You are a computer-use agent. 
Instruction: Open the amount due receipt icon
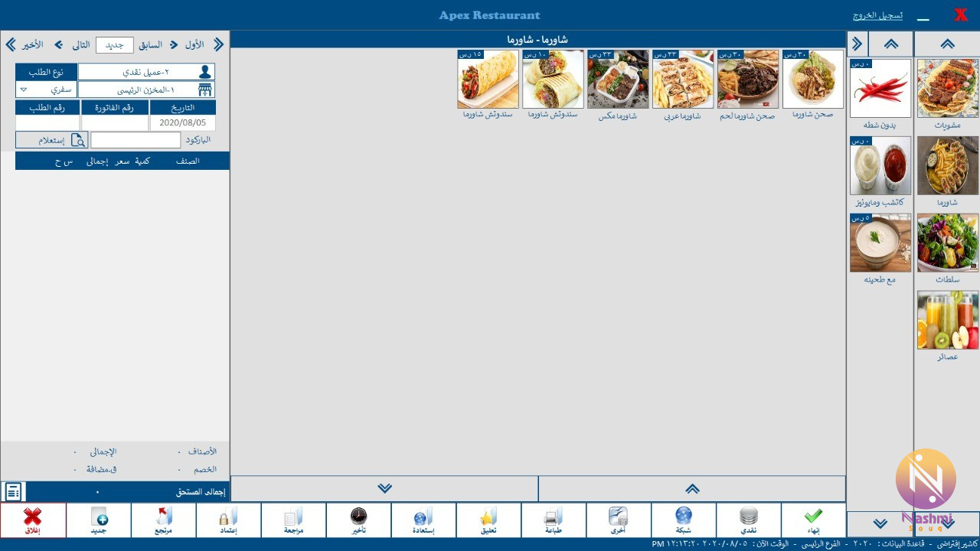tap(14, 492)
